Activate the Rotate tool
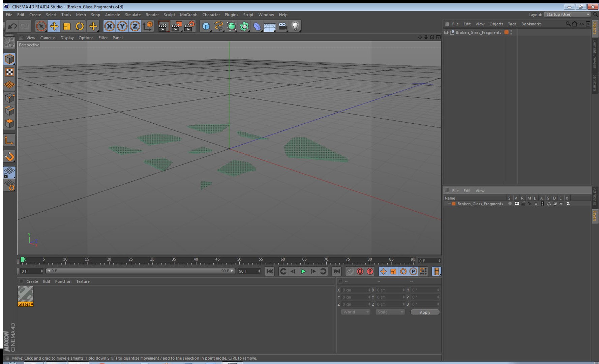 point(80,26)
